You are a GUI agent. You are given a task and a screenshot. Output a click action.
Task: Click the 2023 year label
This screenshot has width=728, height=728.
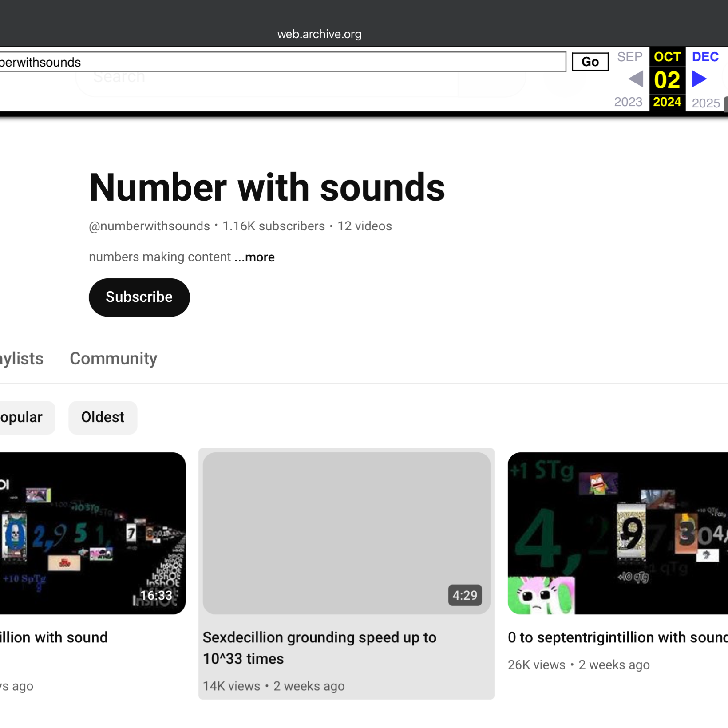tap(628, 102)
